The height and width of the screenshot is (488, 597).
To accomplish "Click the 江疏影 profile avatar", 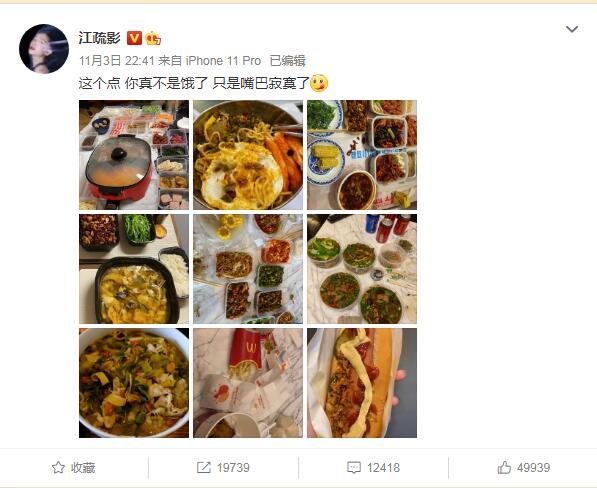I will pos(44,49).
